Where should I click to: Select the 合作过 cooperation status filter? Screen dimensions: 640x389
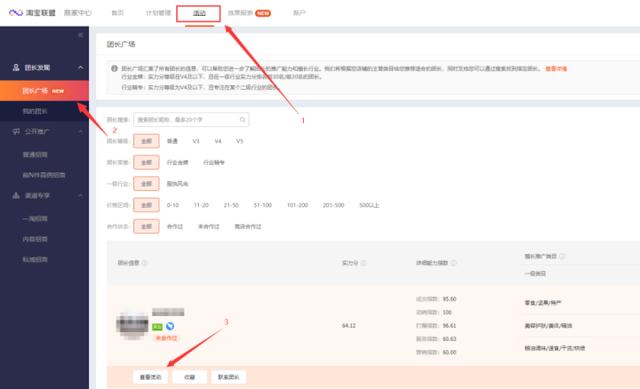pos(175,226)
